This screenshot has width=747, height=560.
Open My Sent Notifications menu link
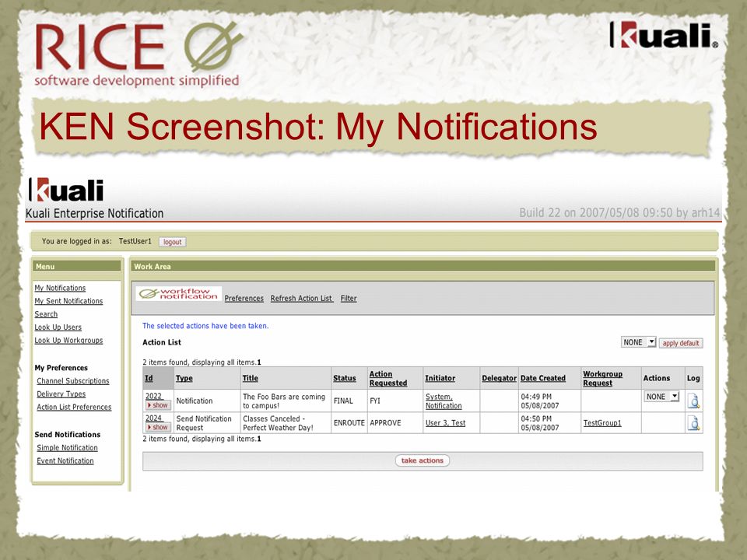[68, 301]
